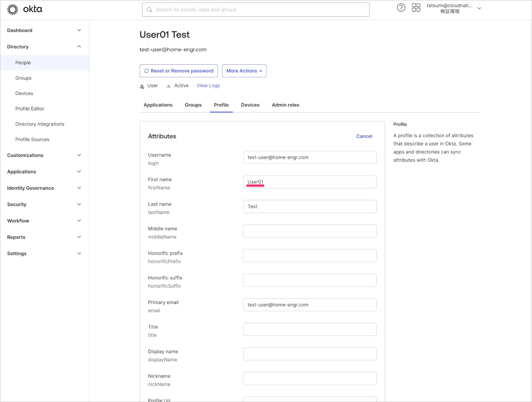Expand the Applications sidebar section
The height and width of the screenshot is (402, 532).
click(79, 172)
